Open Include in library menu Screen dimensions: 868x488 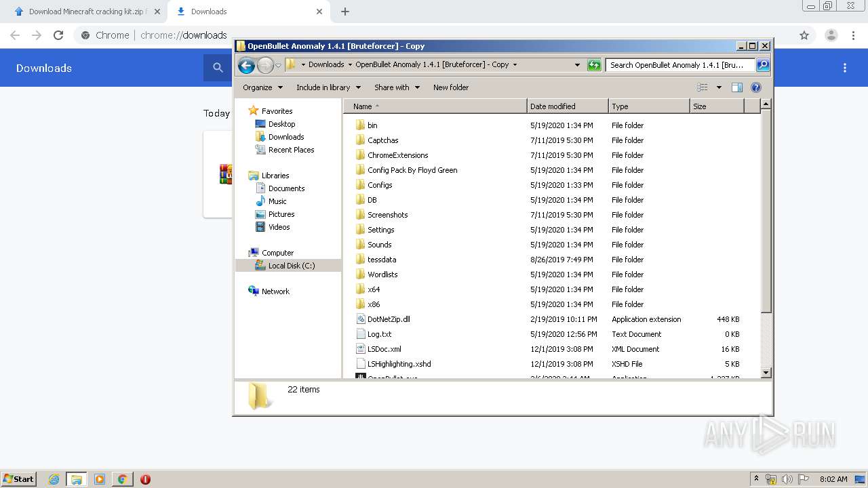[328, 87]
